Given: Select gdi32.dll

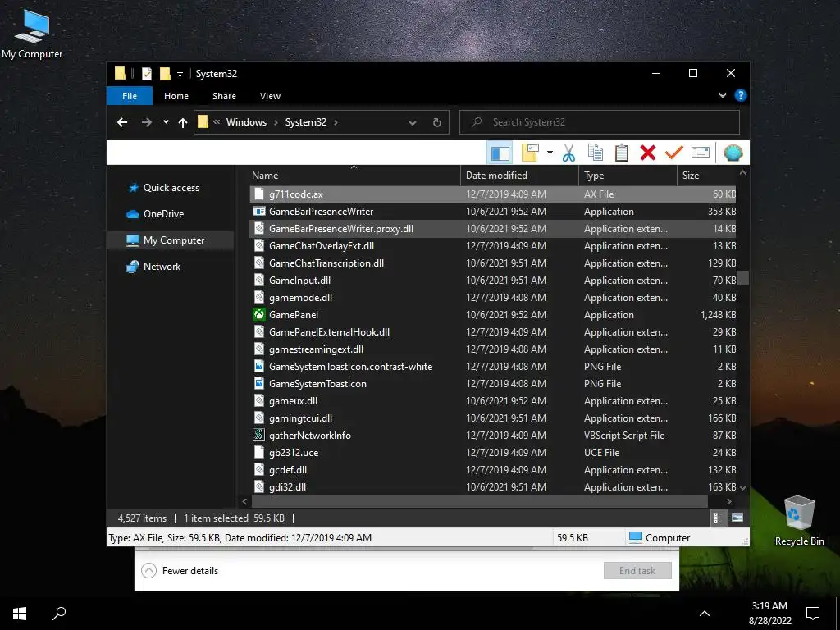Looking at the screenshot, I should (493, 486).
